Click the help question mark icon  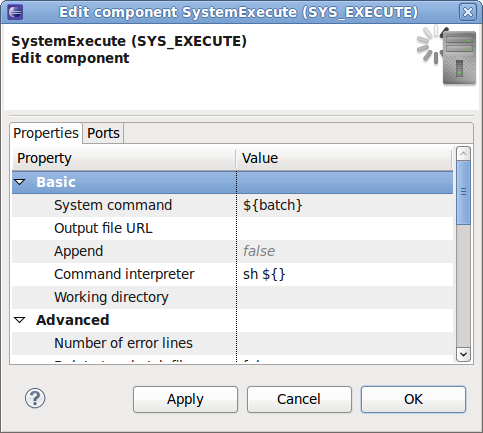click(35, 398)
